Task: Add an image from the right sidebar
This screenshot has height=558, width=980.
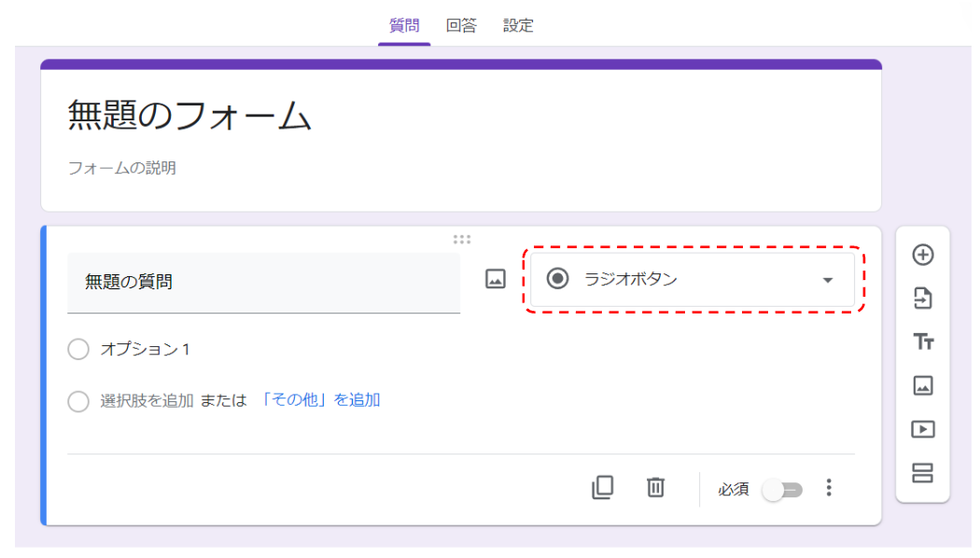Action: 922,385
